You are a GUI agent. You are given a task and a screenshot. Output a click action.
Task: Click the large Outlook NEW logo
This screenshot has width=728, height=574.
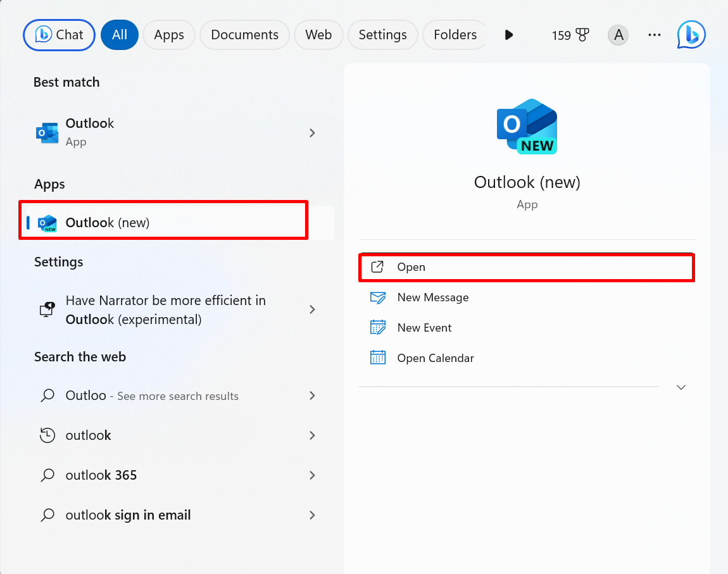pyautogui.click(x=527, y=126)
